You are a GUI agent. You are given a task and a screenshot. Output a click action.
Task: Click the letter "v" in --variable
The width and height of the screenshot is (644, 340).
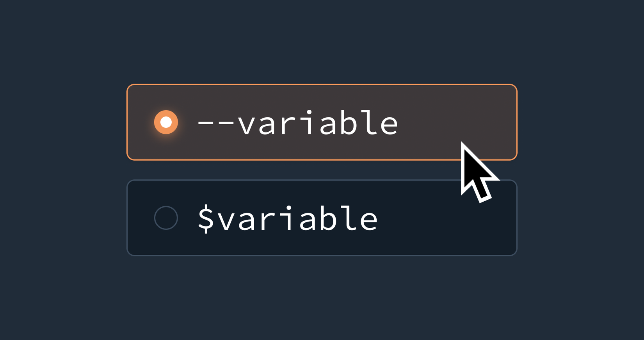coord(247,125)
